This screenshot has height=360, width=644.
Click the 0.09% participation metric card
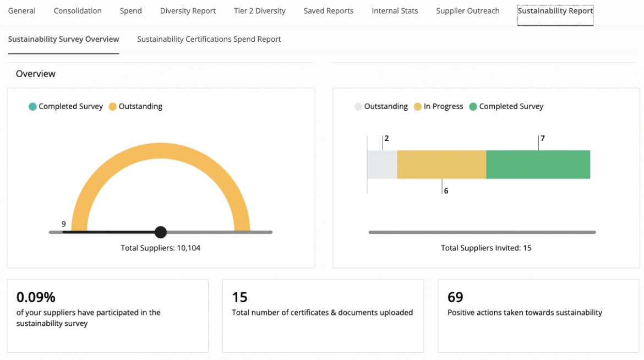(108, 315)
